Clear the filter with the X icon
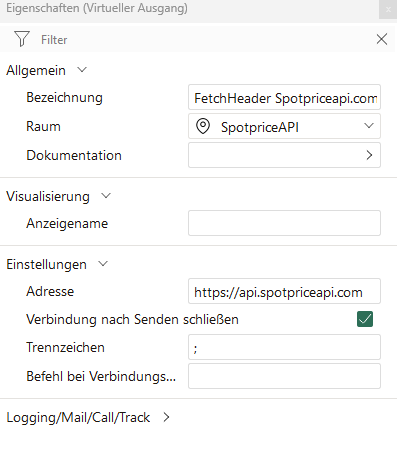 click(382, 39)
